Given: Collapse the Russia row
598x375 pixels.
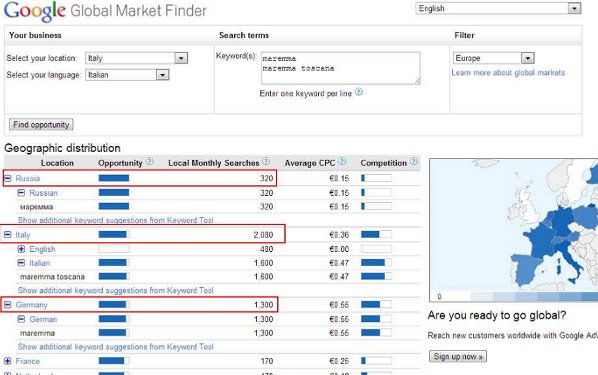Looking at the screenshot, I should pyautogui.click(x=8, y=178).
